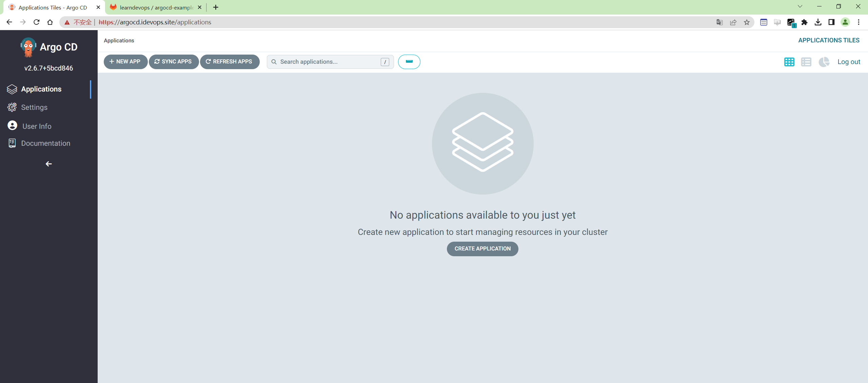
Task: Open Documentation in the sidebar
Action: 46,143
